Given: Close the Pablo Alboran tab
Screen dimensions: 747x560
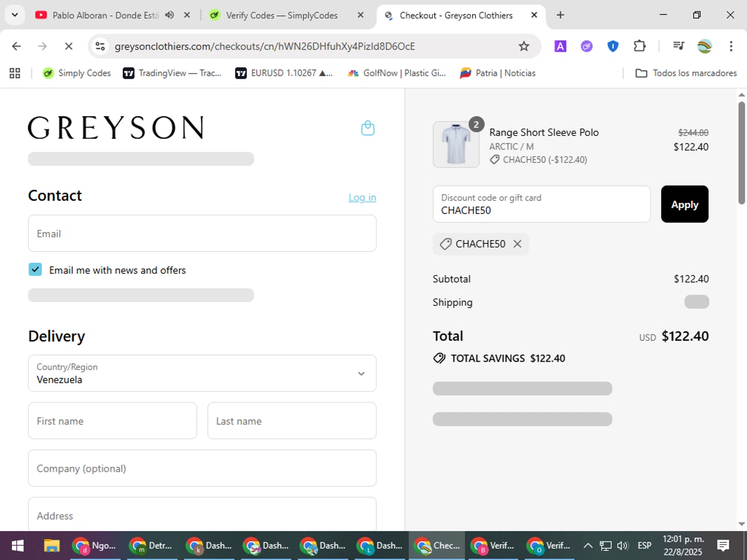Looking at the screenshot, I should tap(187, 15).
